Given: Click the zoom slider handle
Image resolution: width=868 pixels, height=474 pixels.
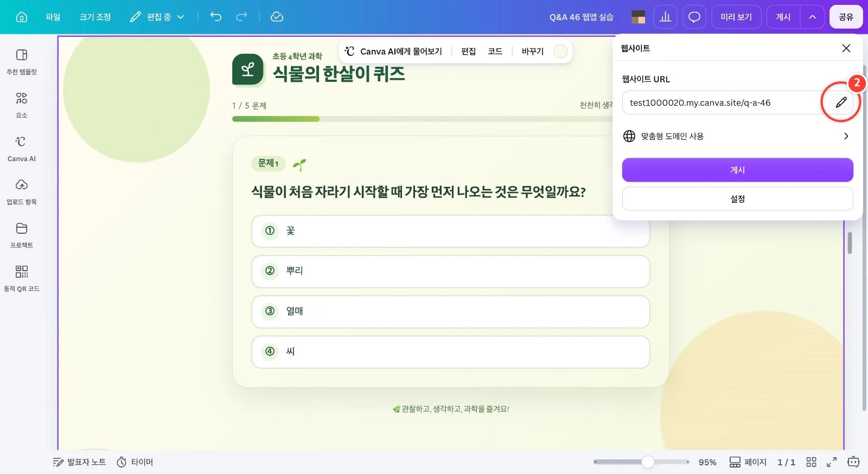Looking at the screenshot, I should click(x=648, y=462).
